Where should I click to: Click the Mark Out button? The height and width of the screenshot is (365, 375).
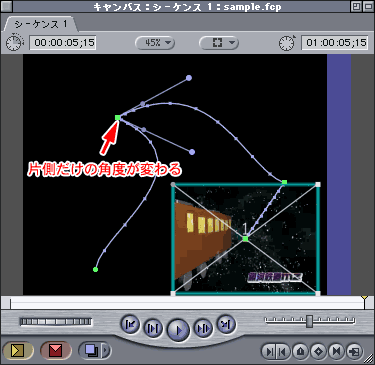pyautogui.click(x=283, y=351)
